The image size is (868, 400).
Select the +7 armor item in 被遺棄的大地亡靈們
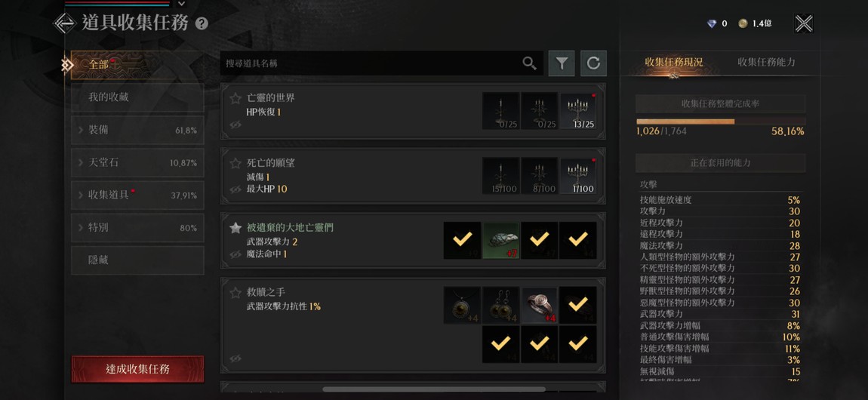501,241
